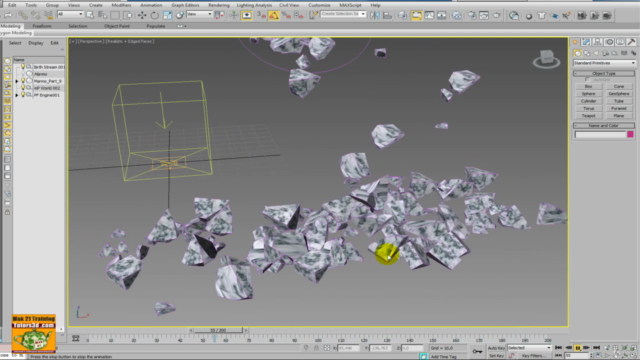The image size is (640, 360).
Task: Open the MAXScript menu
Action: (x=350, y=5)
